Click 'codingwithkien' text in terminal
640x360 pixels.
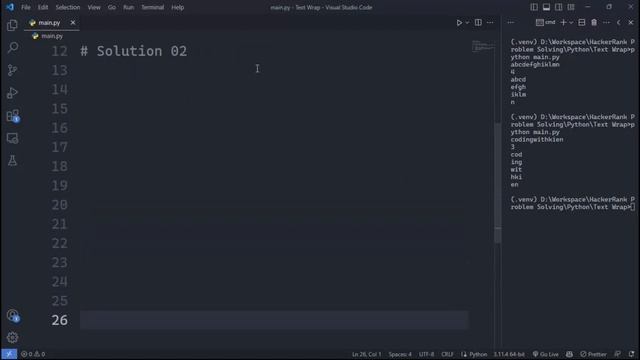point(537,140)
